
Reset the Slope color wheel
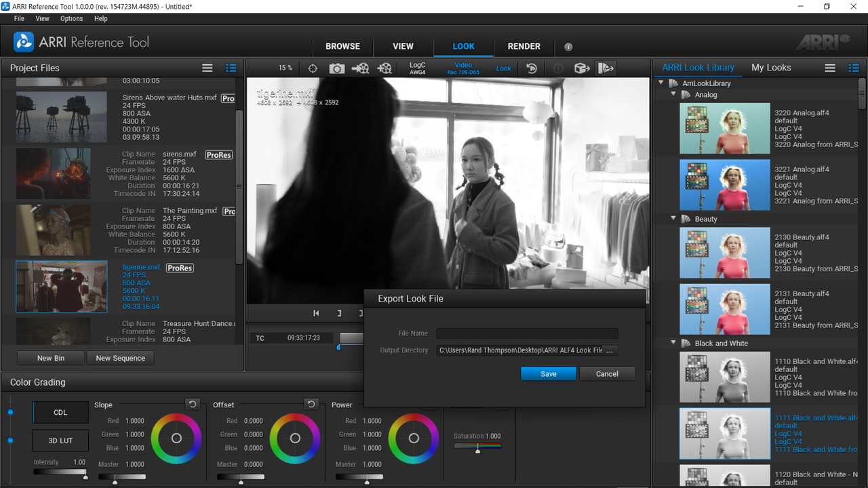tap(193, 404)
